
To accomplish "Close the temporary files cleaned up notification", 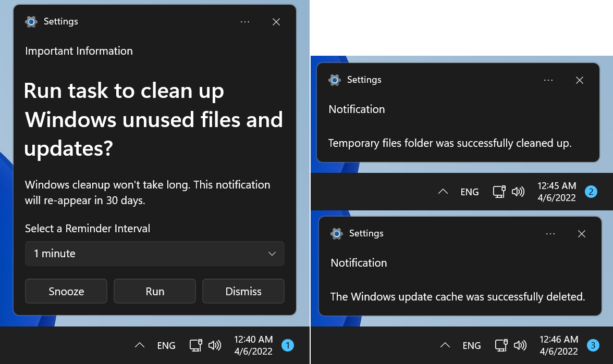I will (x=580, y=80).
